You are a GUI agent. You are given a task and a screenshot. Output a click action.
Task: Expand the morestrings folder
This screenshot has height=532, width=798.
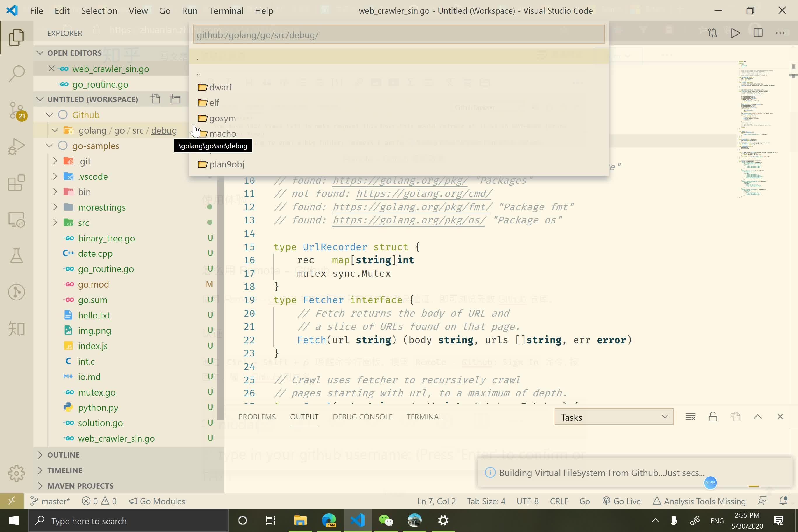pyautogui.click(x=55, y=207)
